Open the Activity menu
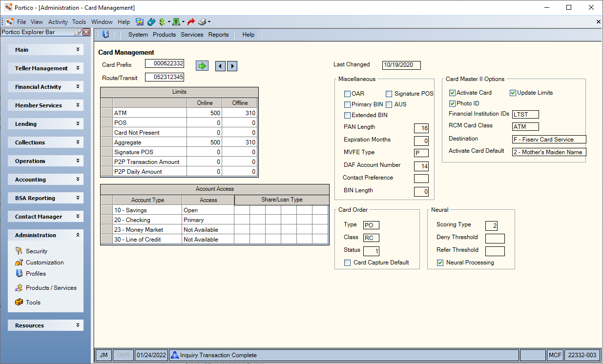Screen dimensions: 603x364 [x=58, y=21]
